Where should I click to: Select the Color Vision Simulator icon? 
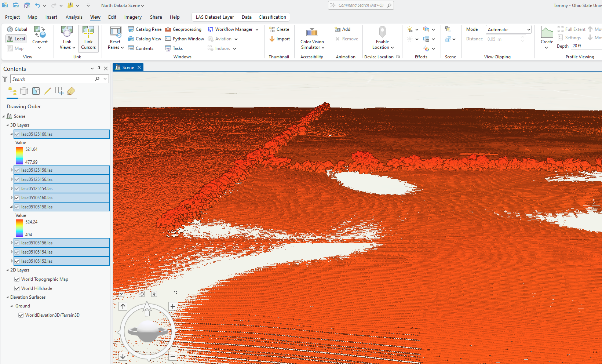coord(312,32)
